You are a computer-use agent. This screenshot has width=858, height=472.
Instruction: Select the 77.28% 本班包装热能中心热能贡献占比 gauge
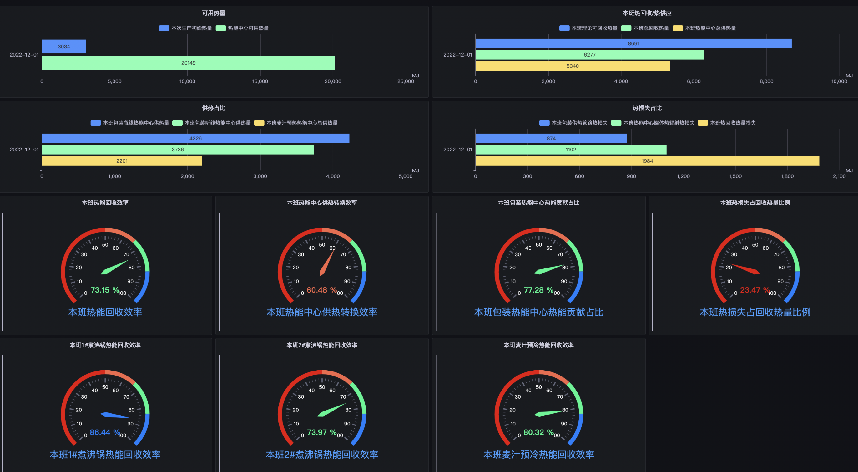click(538, 269)
